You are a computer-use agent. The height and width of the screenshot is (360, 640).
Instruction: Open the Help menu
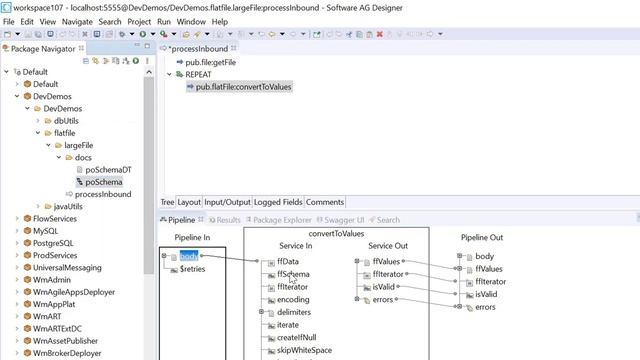click(220, 22)
